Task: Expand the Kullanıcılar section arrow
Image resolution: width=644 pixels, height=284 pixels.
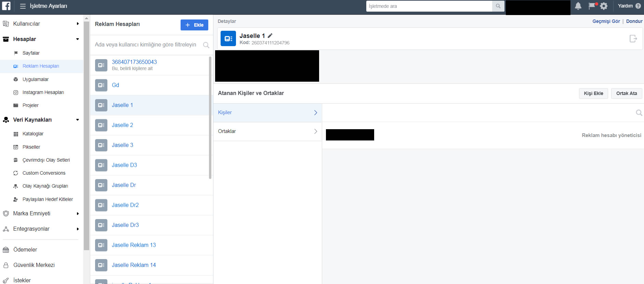Action: 78,24
